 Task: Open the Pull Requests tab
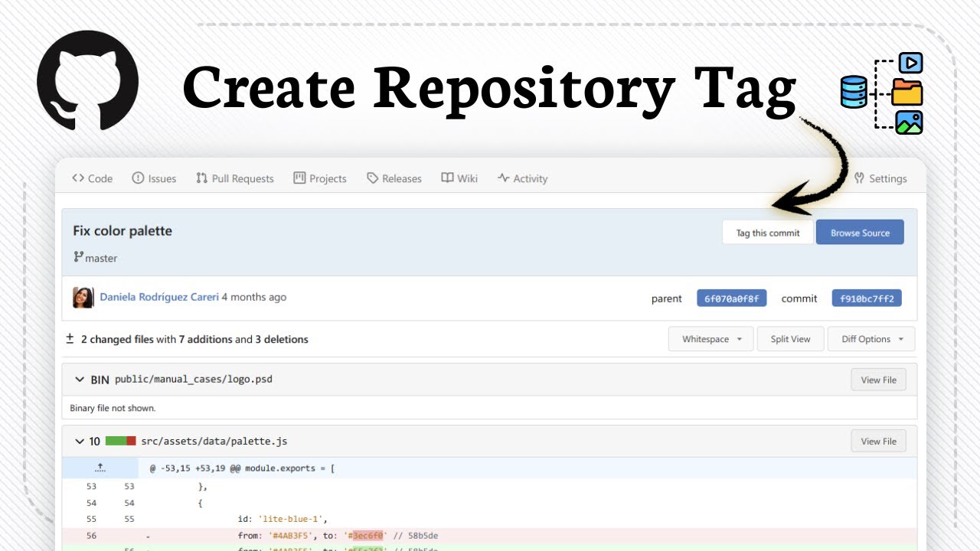[x=234, y=178]
